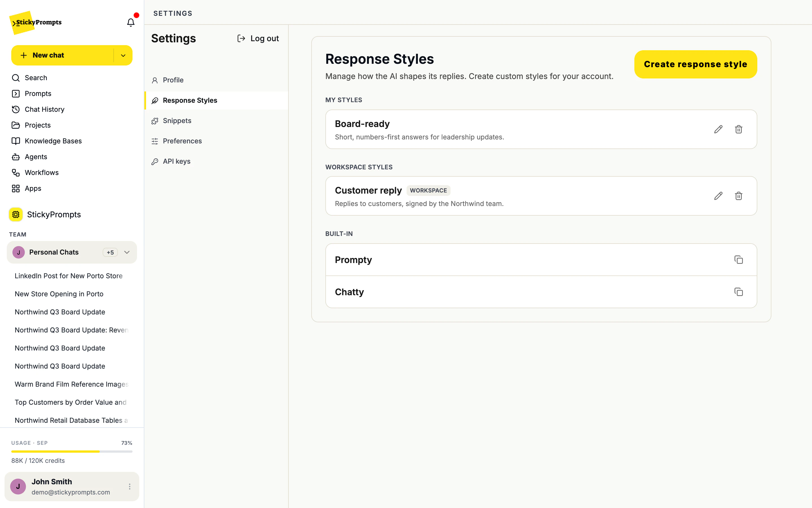Click the WORKSPACE badge on Customer reply

click(428, 190)
